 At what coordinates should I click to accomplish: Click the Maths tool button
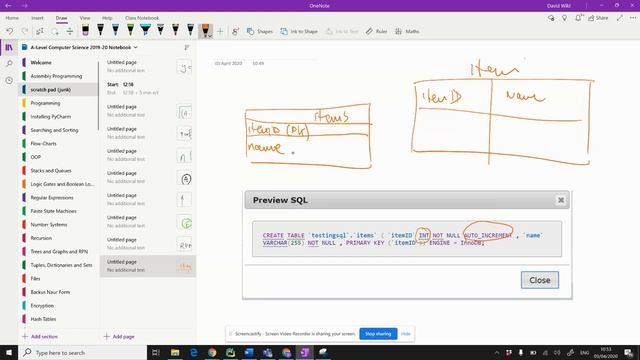pos(407,31)
